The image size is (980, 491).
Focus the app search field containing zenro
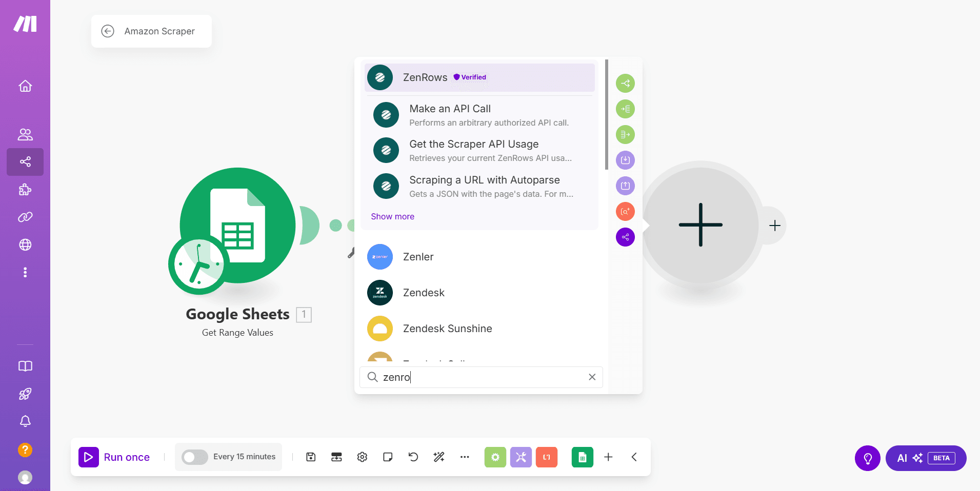[x=481, y=377]
